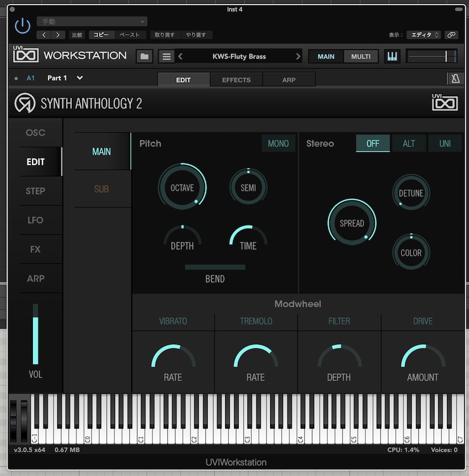Click the hamburger preset list icon
The height and width of the screenshot is (476, 469).
tap(166, 56)
